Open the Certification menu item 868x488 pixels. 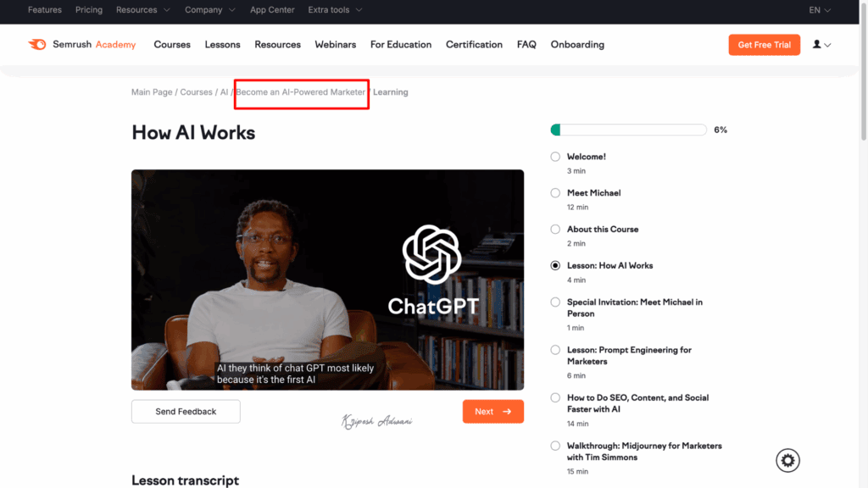coord(474,44)
